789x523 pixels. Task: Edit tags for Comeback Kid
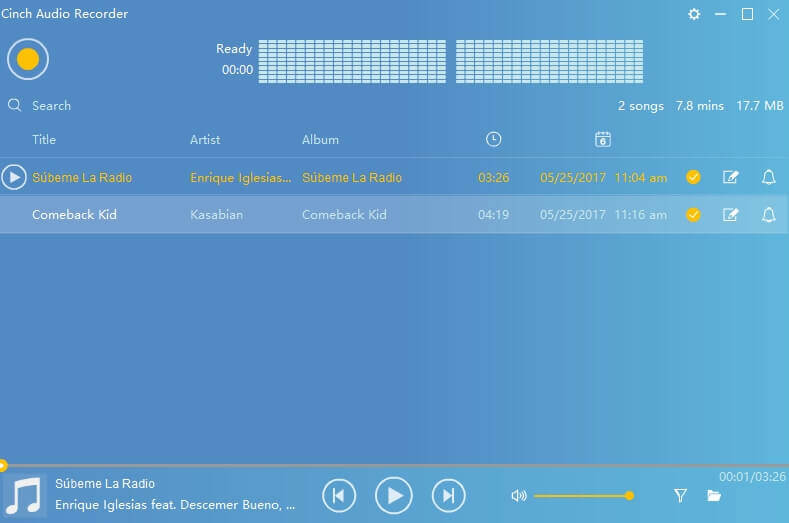tap(731, 215)
